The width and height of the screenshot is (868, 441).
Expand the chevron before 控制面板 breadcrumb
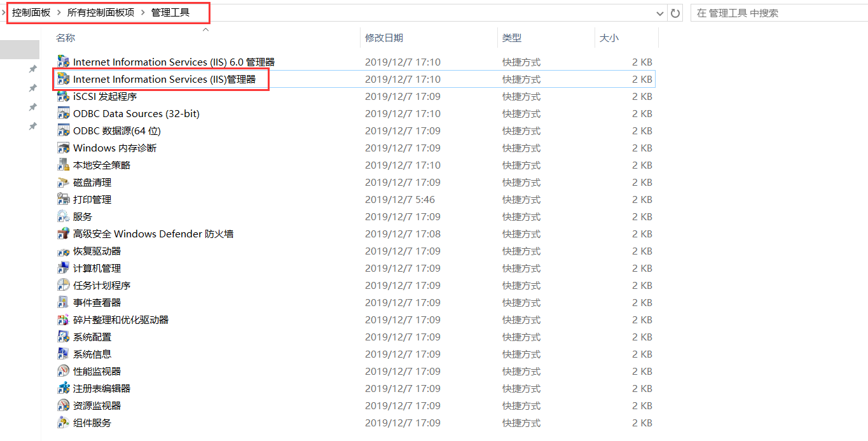(4, 12)
